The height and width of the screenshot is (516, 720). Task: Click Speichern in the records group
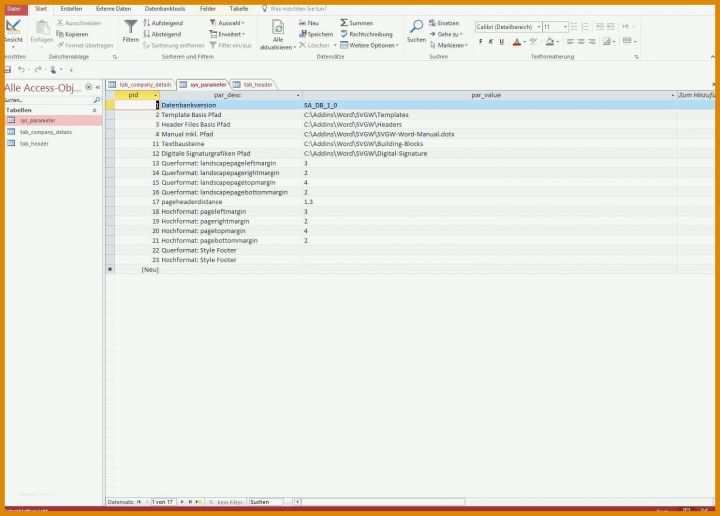click(316, 34)
